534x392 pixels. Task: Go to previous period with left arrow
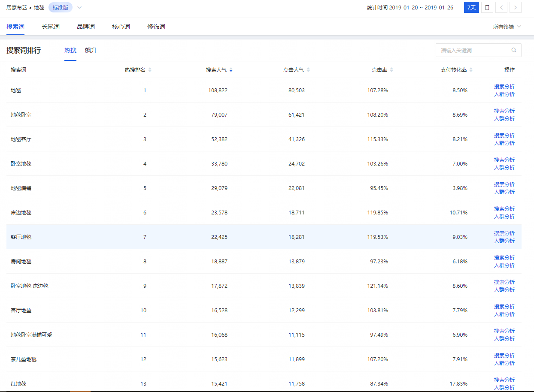tap(501, 7)
